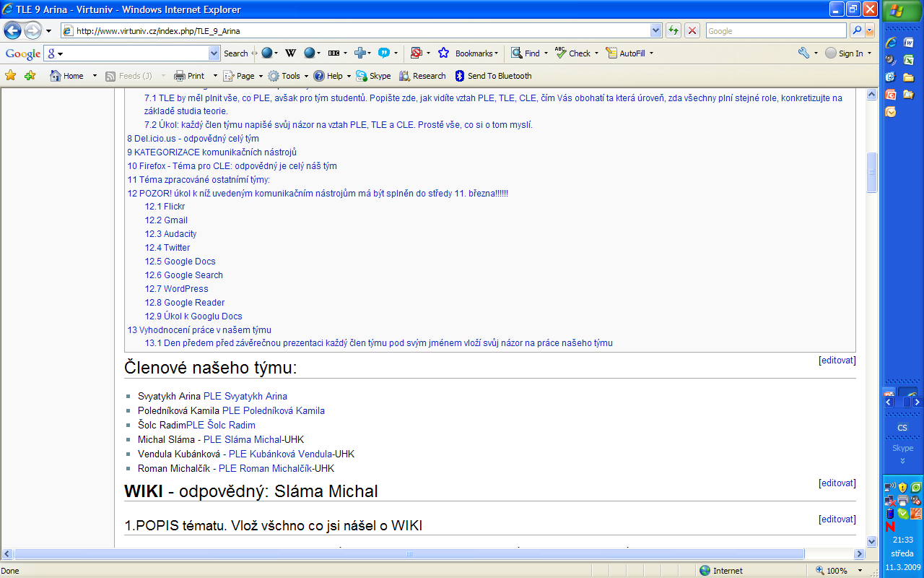Click editovat link beside WIKI heading
The width and height of the screenshot is (924, 578).
pos(837,483)
